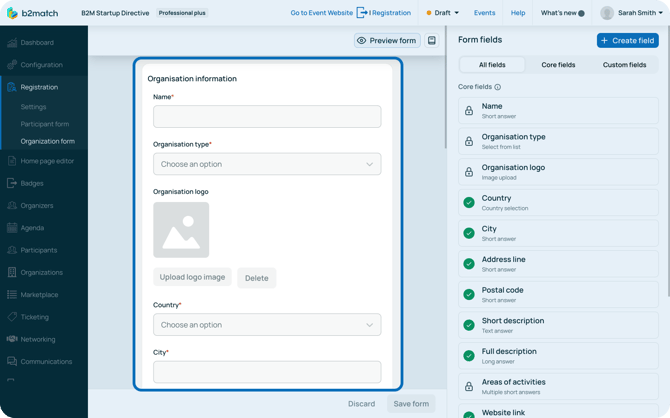Click the Create field button
The height and width of the screenshot is (418, 670).
point(627,41)
